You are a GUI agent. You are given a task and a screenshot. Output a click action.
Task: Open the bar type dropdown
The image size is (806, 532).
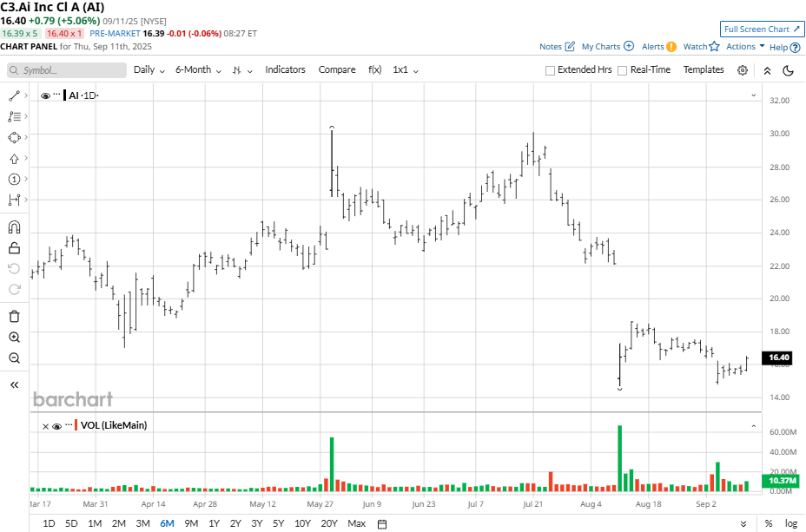point(242,70)
